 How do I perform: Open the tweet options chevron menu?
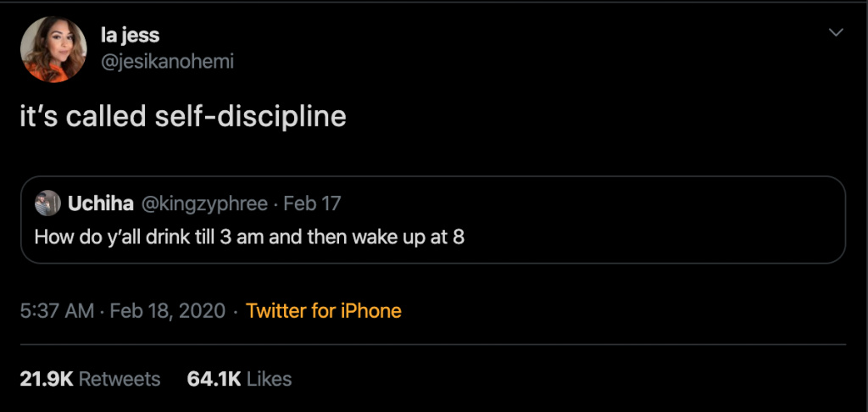[836, 32]
